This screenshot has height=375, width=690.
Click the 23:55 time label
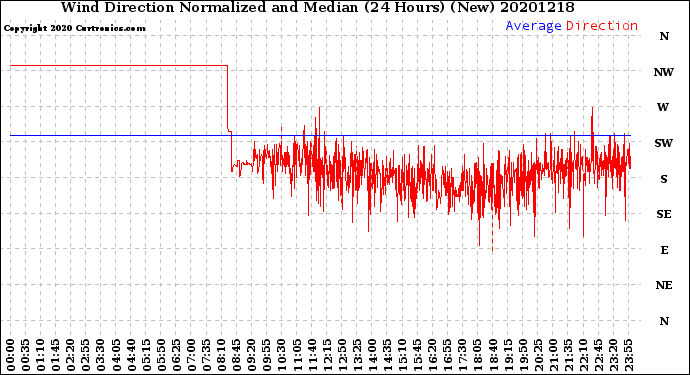pyautogui.click(x=628, y=356)
